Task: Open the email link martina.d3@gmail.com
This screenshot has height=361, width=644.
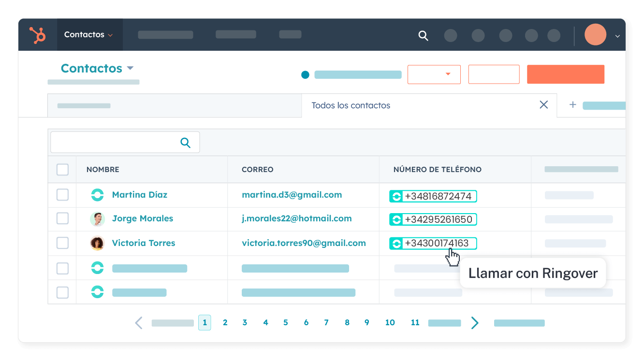Action: click(292, 194)
